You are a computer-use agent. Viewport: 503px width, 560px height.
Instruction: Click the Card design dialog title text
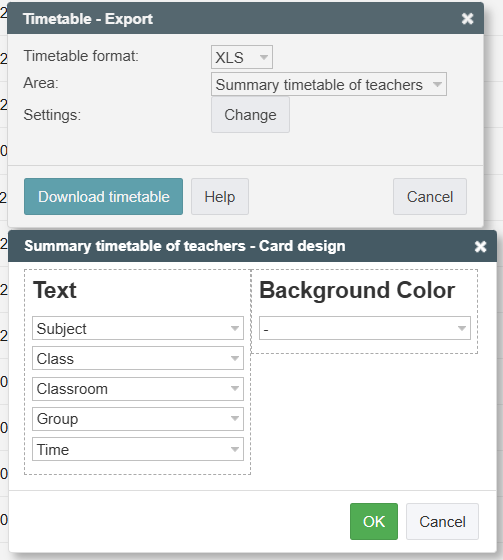click(185, 246)
